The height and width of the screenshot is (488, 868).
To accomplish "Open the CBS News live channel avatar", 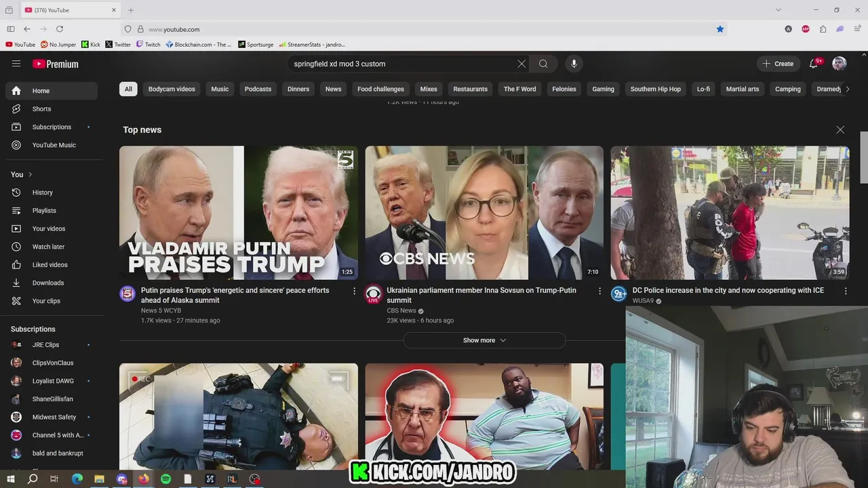I will tap(373, 293).
